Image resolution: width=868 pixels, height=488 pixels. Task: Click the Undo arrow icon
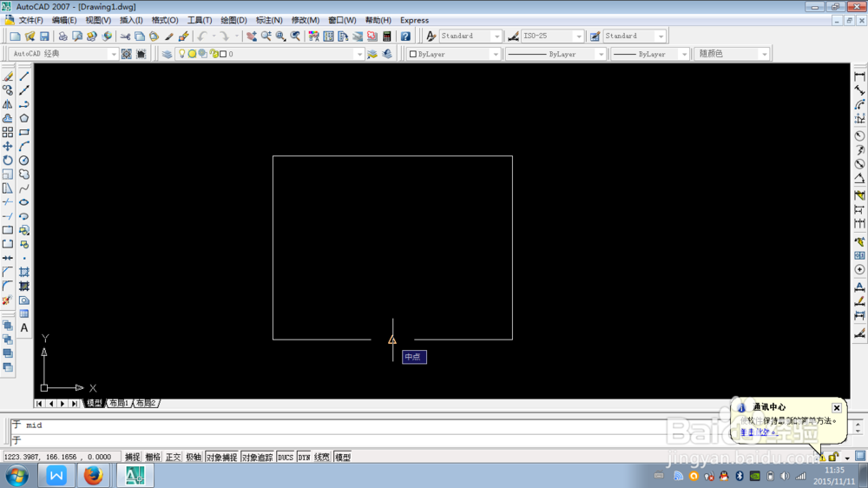coord(202,36)
